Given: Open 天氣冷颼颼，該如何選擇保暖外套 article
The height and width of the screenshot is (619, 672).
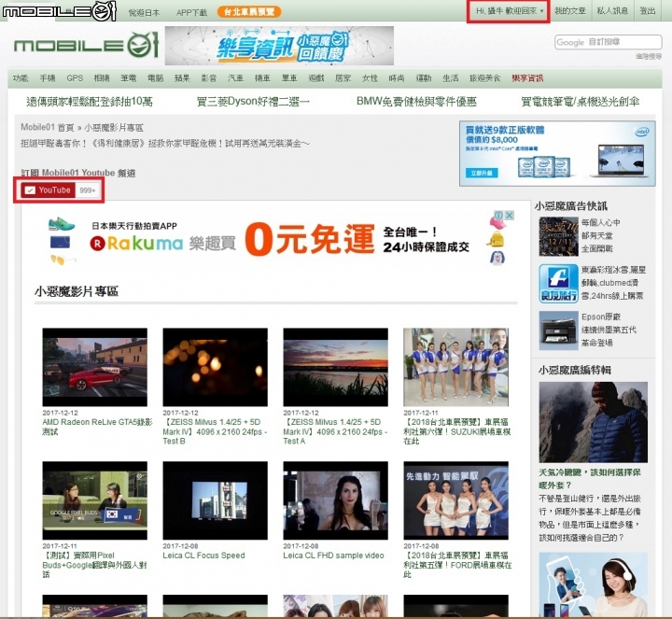Looking at the screenshot, I should coord(590,479).
